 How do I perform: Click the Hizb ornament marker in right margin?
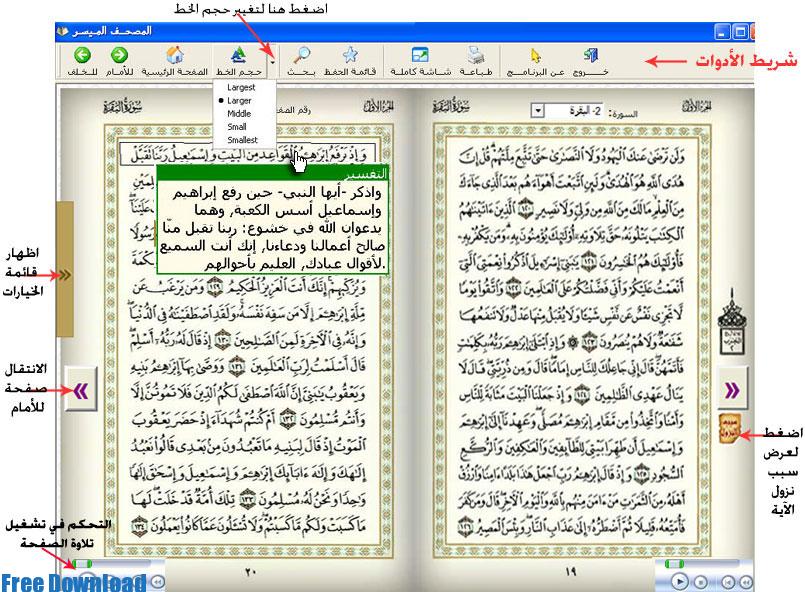click(x=732, y=322)
